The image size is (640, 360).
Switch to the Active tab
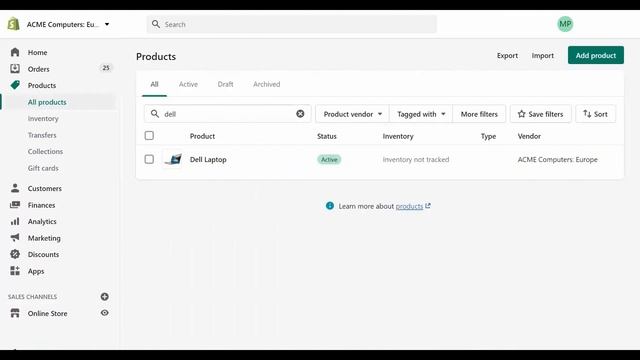point(188,84)
